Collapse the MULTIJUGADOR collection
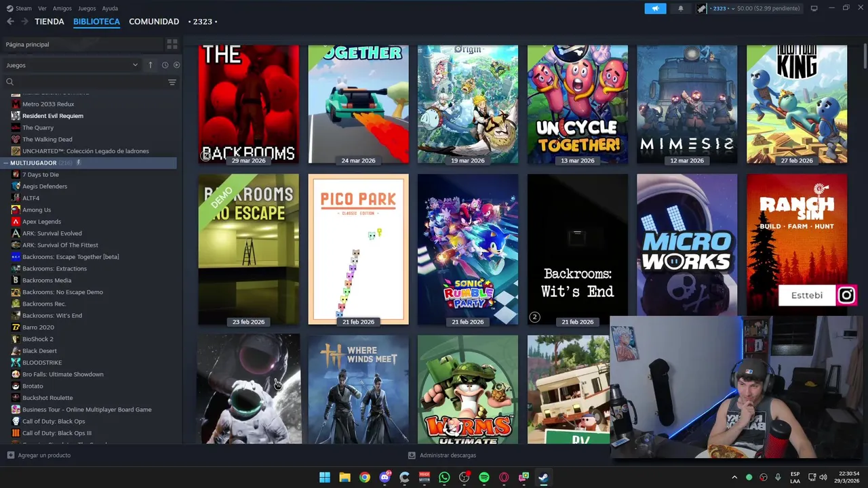The height and width of the screenshot is (488, 868). pyautogui.click(x=5, y=163)
